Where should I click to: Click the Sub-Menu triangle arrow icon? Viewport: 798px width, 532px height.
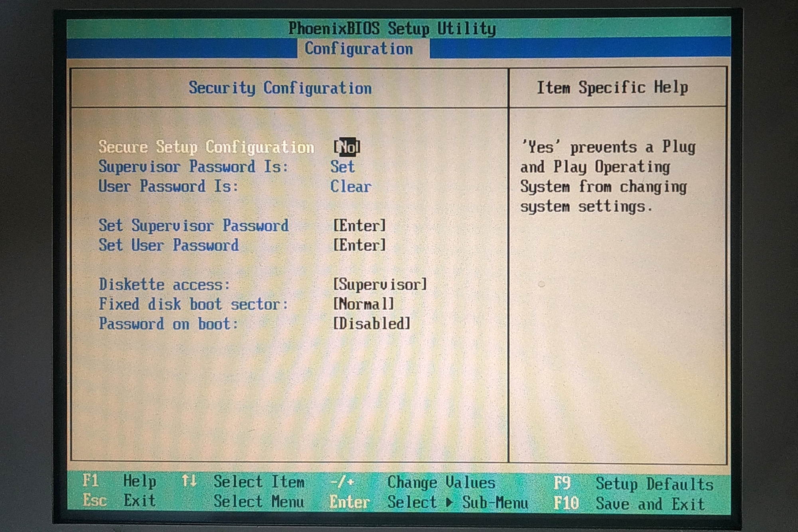(x=449, y=502)
